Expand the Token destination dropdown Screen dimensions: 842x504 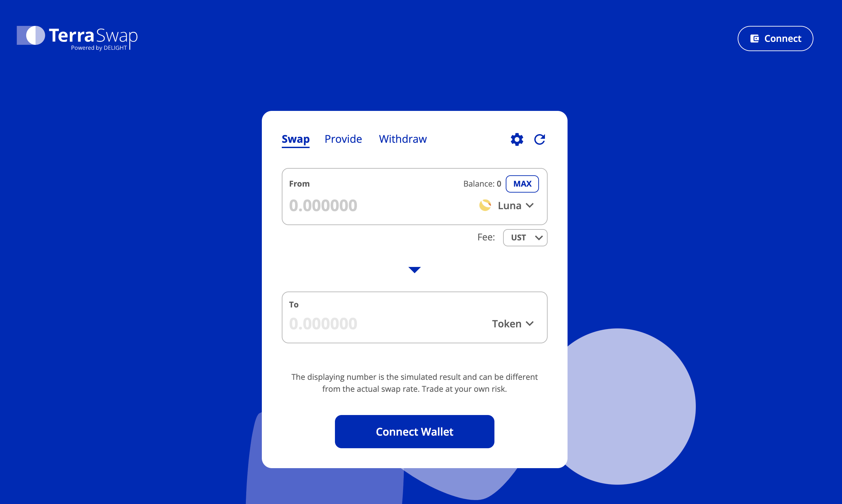pyautogui.click(x=511, y=323)
